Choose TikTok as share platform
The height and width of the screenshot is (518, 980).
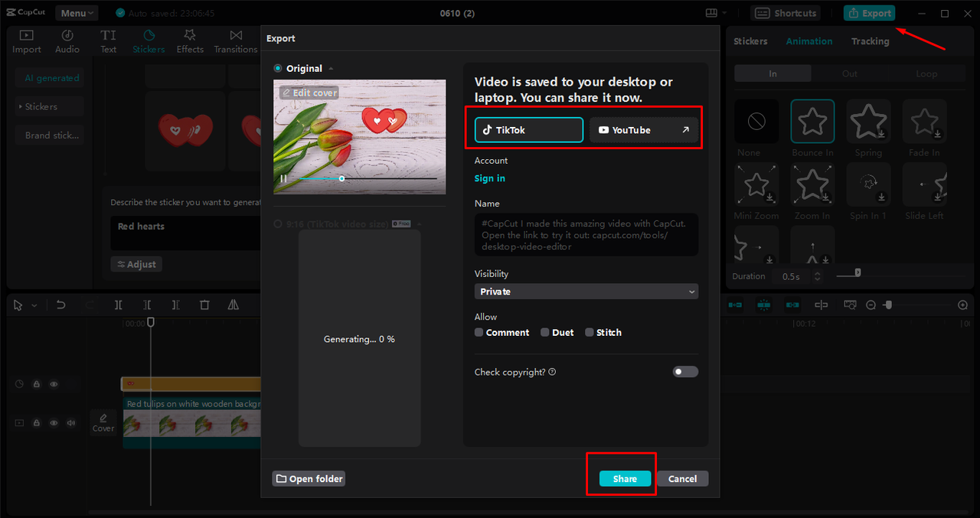pyautogui.click(x=529, y=130)
